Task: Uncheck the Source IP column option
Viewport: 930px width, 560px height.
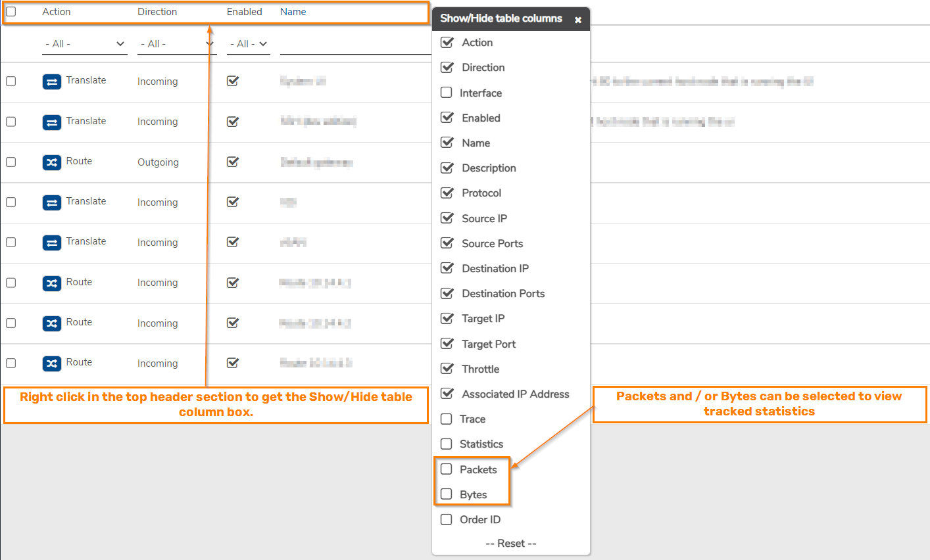Action: (x=447, y=218)
